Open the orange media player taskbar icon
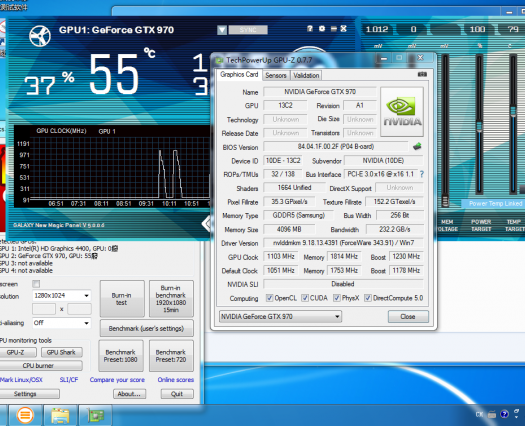This screenshot has height=426, width=525. pos(25,416)
